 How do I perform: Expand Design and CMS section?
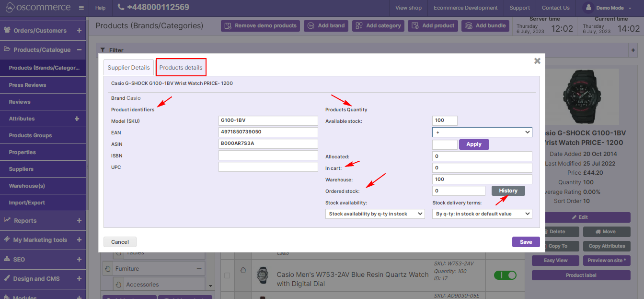click(79, 278)
